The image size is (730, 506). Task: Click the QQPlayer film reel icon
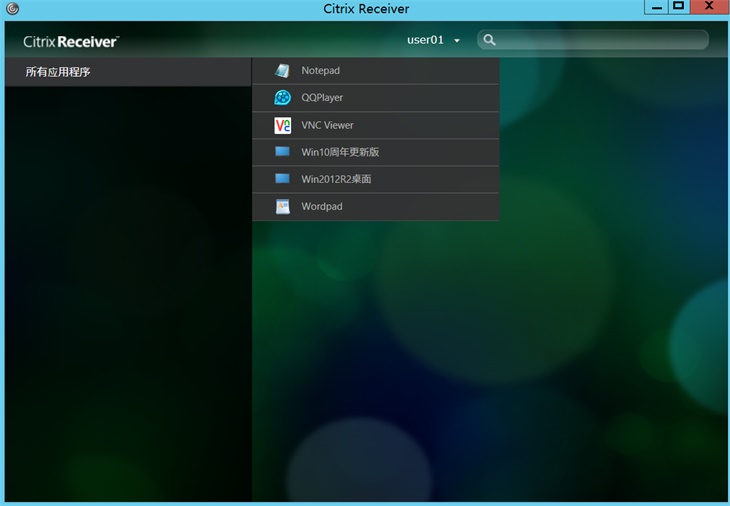(283, 98)
